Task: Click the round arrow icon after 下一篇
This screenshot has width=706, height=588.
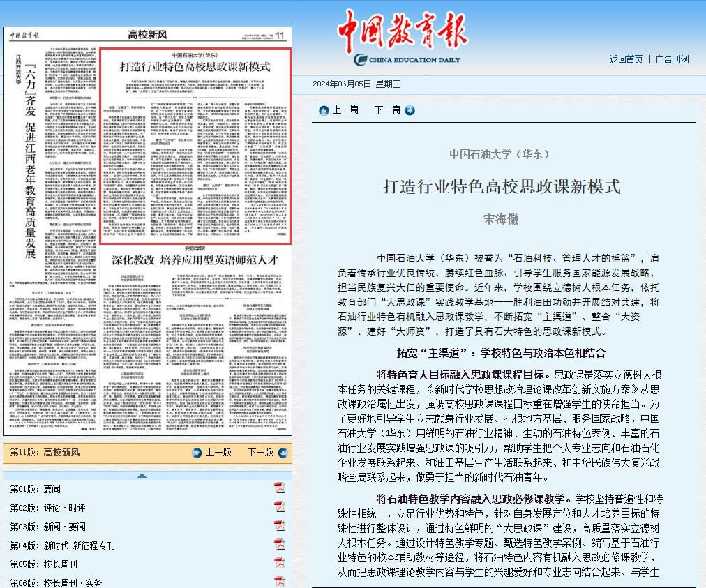Action: click(x=410, y=110)
